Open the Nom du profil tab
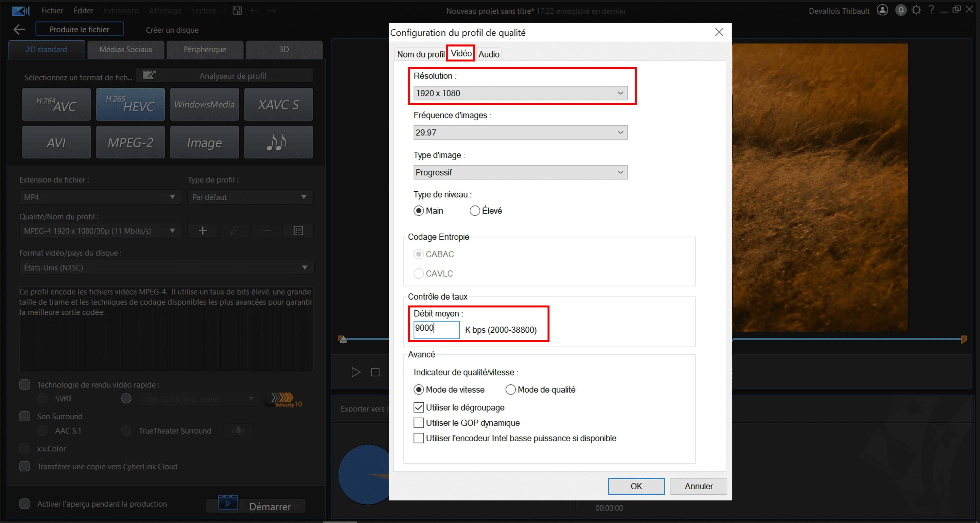 (420, 54)
